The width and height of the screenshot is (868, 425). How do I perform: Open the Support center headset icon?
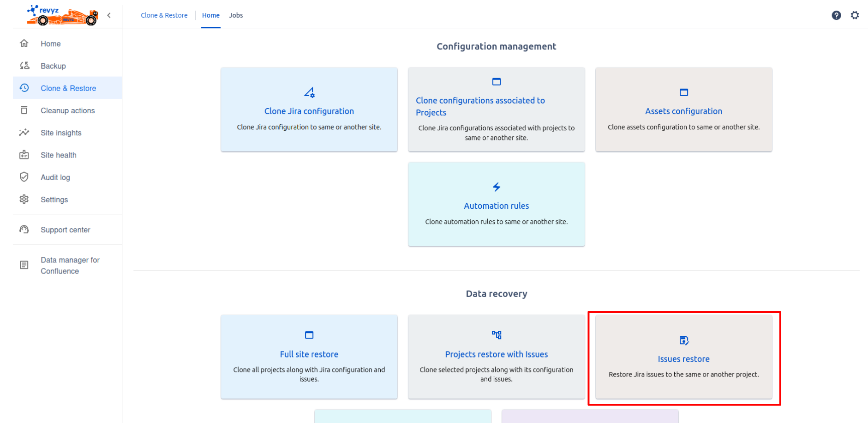pyautogui.click(x=24, y=230)
